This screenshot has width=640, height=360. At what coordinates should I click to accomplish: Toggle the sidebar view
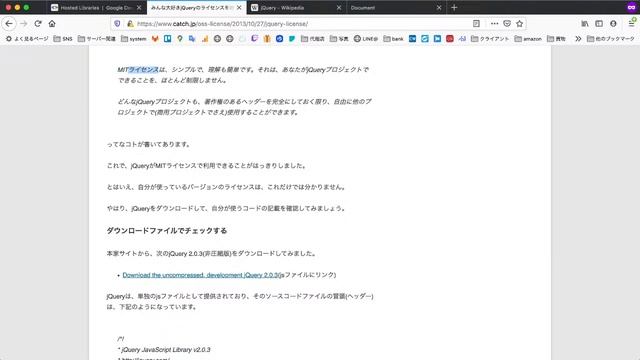pyautogui.click(x=599, y=24)
